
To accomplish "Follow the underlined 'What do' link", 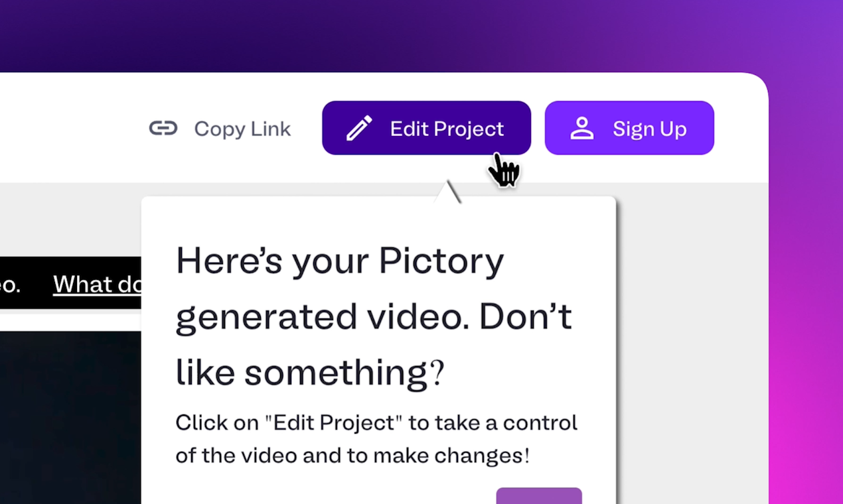I will (97, 284).
